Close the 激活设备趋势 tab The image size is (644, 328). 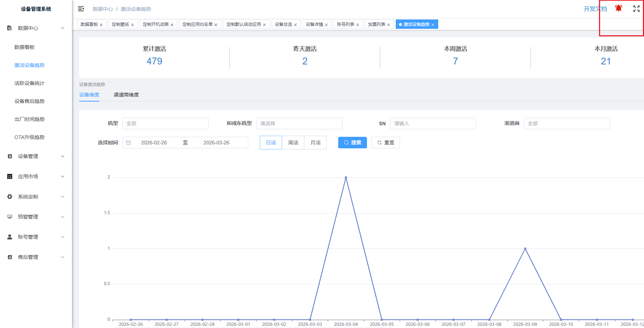[x=433, y=25]
